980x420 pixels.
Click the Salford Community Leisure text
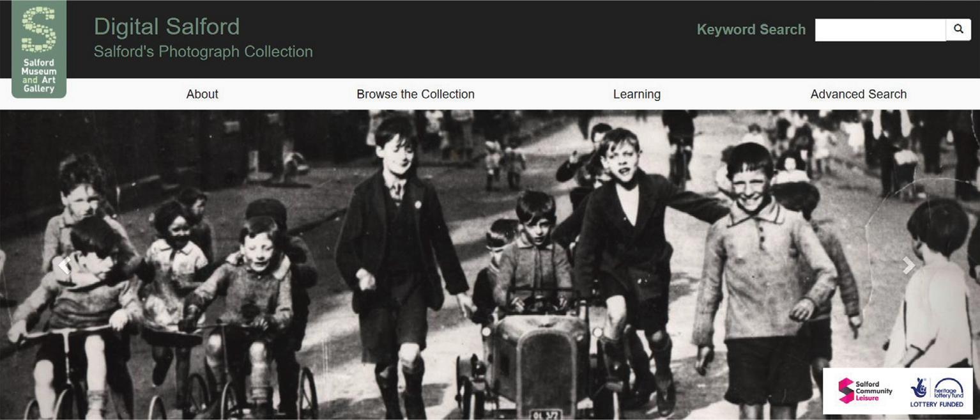tap(874, 391)
